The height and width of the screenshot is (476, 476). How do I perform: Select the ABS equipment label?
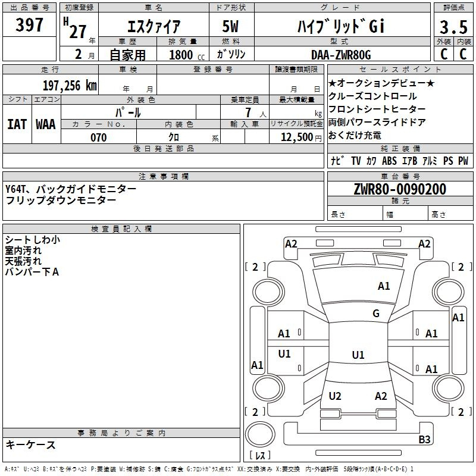[x=389, y=161]
